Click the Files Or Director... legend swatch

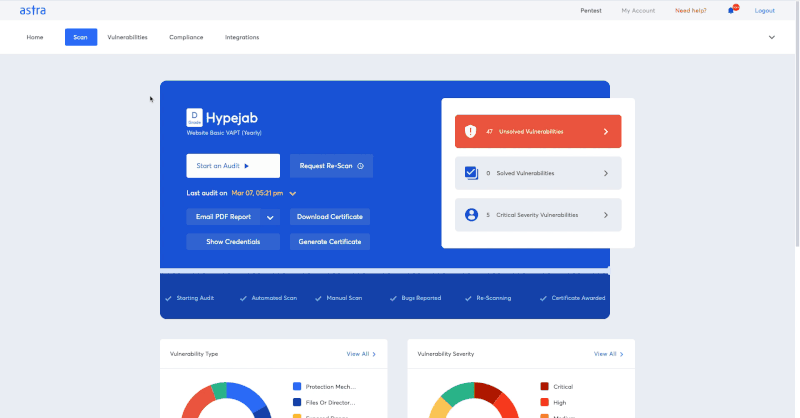tap(297, 402)
